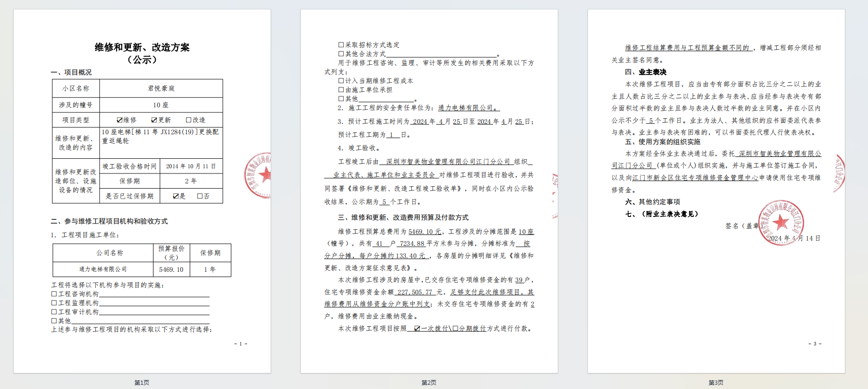Toggle the 一次拨付 payment checkbox

[x=417, y=328]
